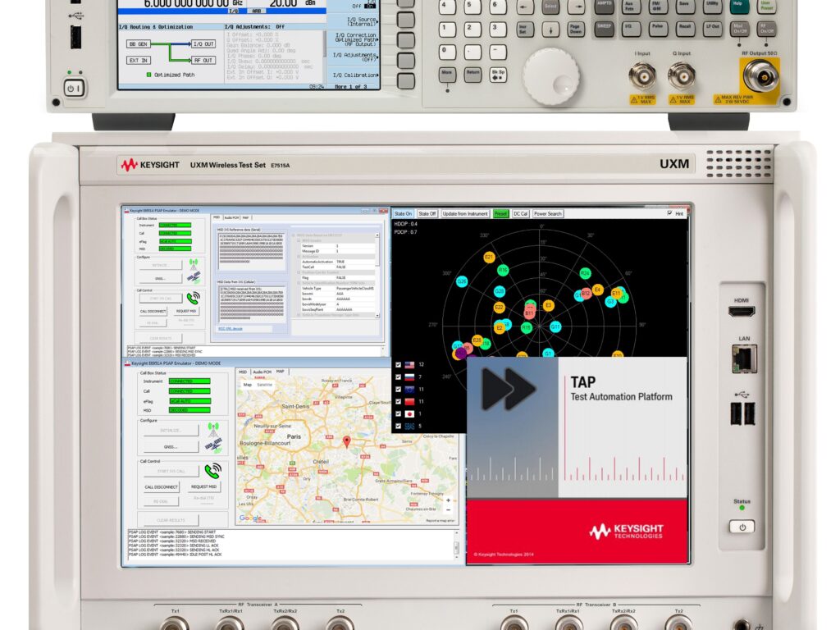Switch to the Audio PCM tab
This screenshot has height=630, width=840.
click(x=231, y=217)
